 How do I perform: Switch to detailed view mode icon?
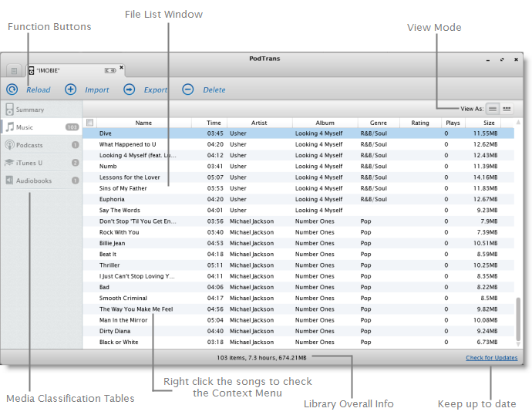(x=507, y=109)
